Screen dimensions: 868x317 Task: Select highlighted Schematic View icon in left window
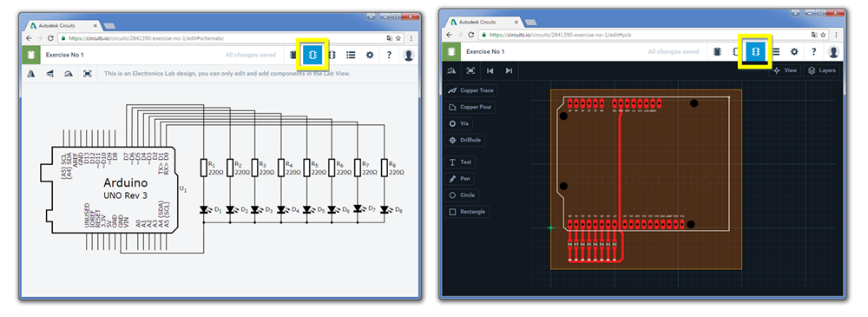312,55
